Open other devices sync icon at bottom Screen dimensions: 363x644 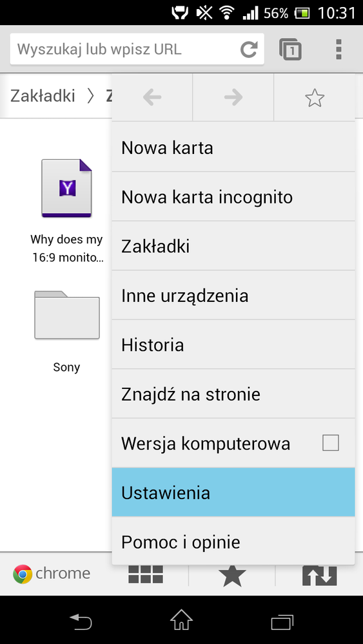[x=319, y=575]
